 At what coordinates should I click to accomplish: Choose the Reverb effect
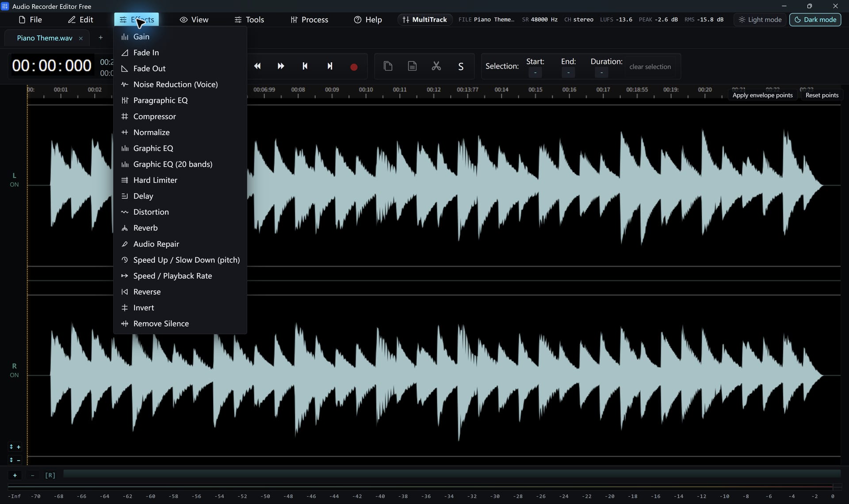pyautogui.click(x=180, y=228)
